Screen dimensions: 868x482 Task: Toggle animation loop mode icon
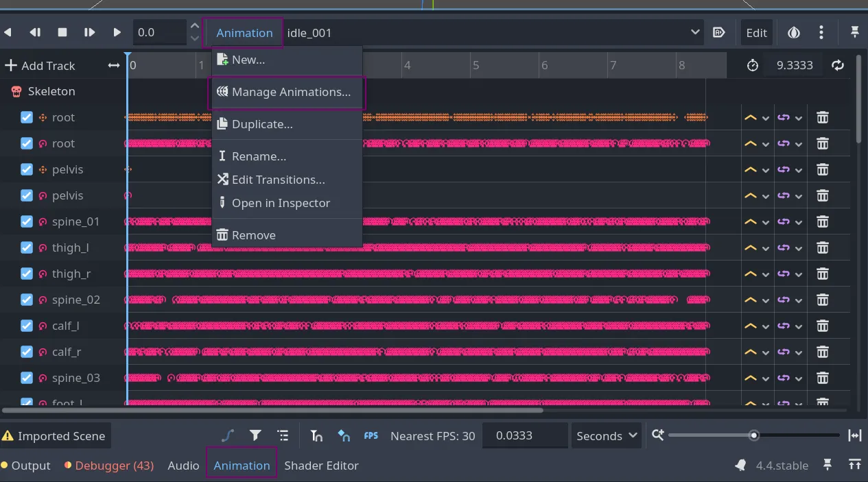tap(838, 65)
